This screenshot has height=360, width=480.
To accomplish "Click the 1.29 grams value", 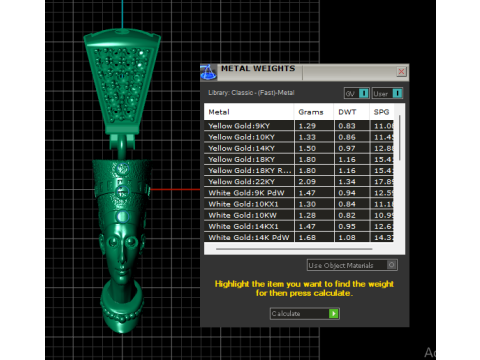I will pyautogui.click(x=307, y=126).
